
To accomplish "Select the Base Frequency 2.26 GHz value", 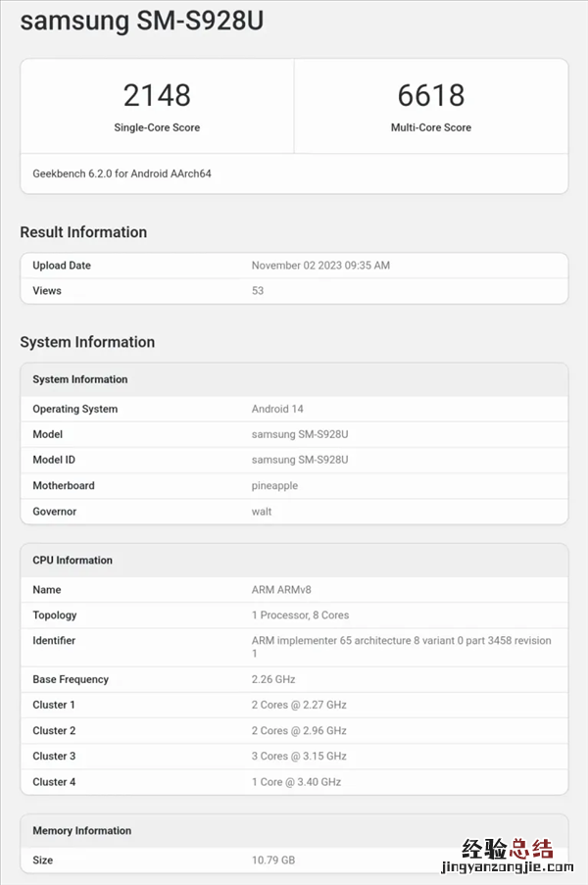I will pyautogui.click(x=273, y=679).
